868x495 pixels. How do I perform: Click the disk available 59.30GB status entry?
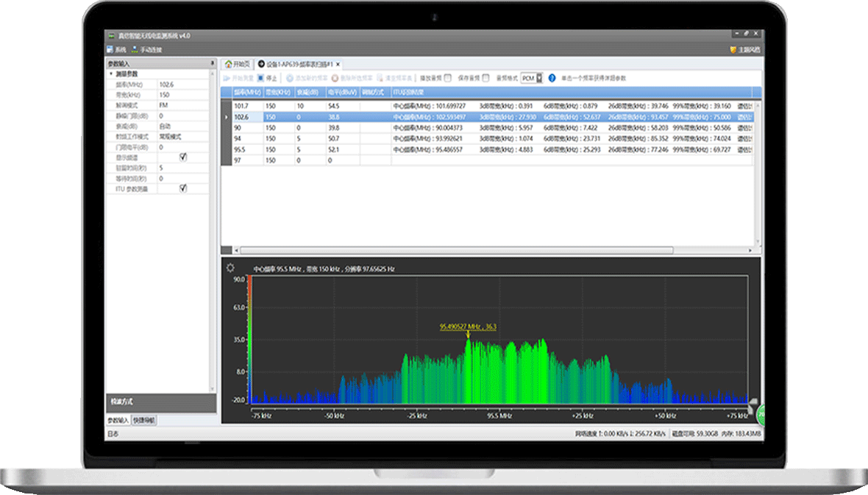pyautogui.click(x=694, y=433)
